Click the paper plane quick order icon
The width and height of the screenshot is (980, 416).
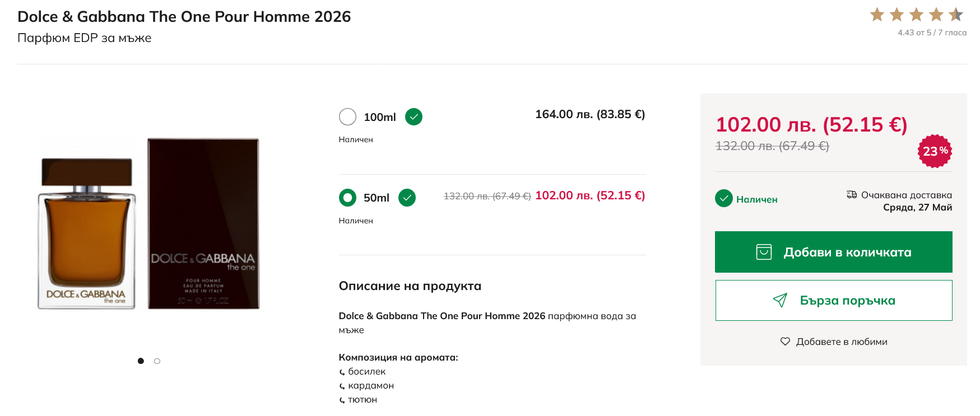tap(780, 301)
